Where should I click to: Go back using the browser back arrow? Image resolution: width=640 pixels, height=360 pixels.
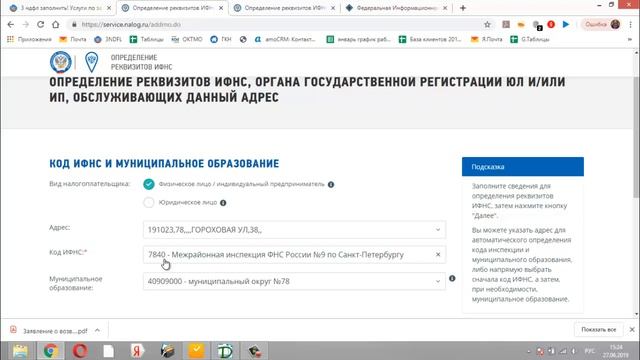11,24
